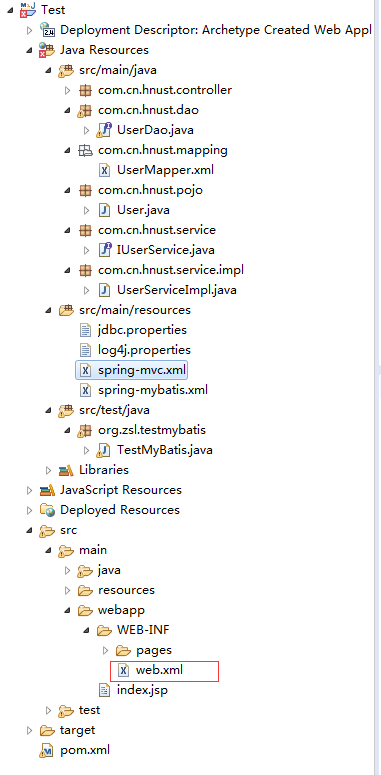Viewport: 381px width, 775px height.
Task: Expand the UserDao.java node
Action: pos(87,130)
